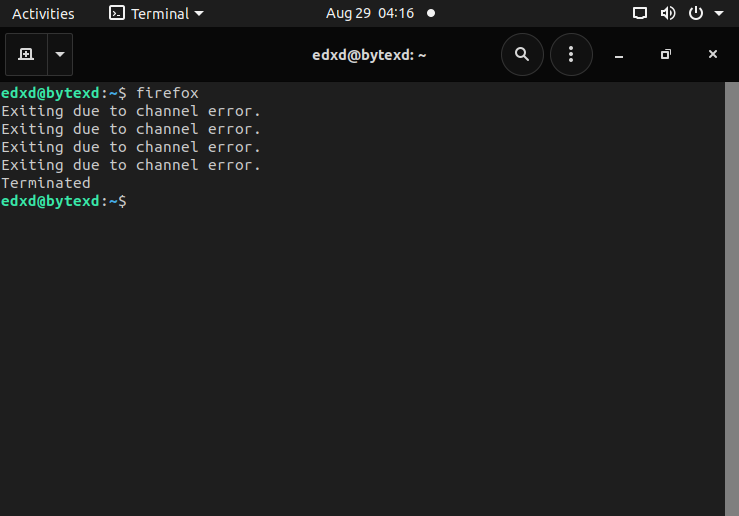Open terminal search with magnifier icon
Screen dimensions: 739x516
[x=522, y=55]
